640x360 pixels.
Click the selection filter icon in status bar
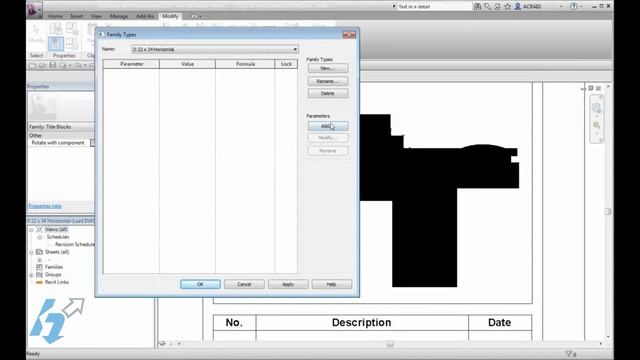pos(569,354)
